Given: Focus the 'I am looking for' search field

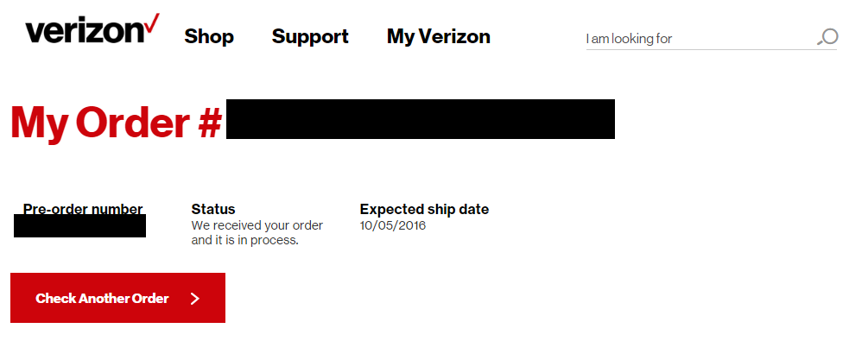Looking at the screenshot, I should pyautogui.click(x=712, y=39).
